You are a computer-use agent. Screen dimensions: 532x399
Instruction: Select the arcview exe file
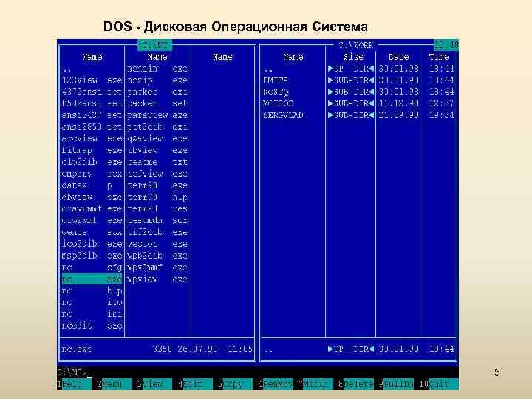point(92,138)
